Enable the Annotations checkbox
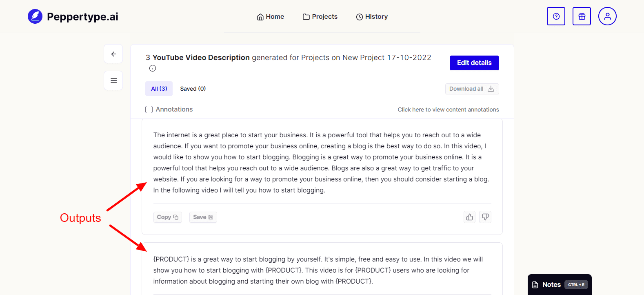 click(149, 110)
